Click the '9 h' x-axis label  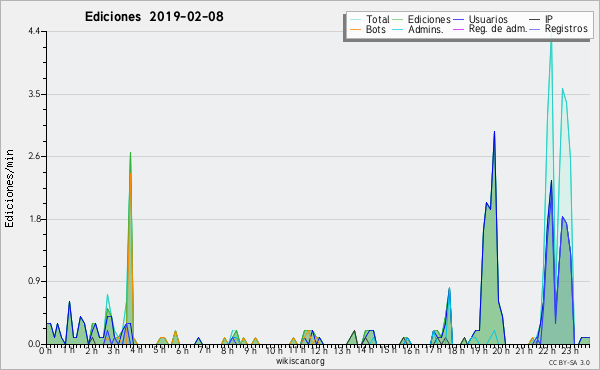[250, 350]
